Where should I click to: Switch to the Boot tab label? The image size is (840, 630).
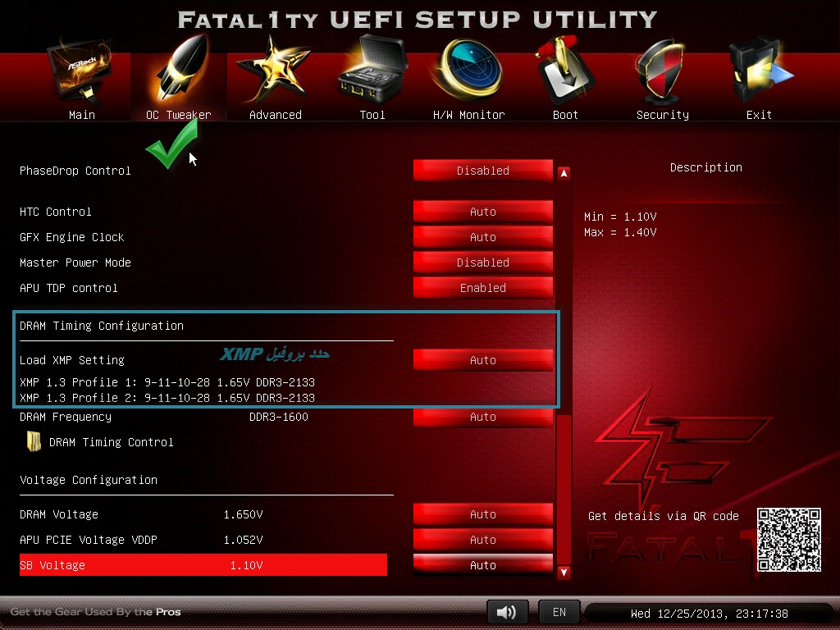pyautogui.click(x=565, y=115)
